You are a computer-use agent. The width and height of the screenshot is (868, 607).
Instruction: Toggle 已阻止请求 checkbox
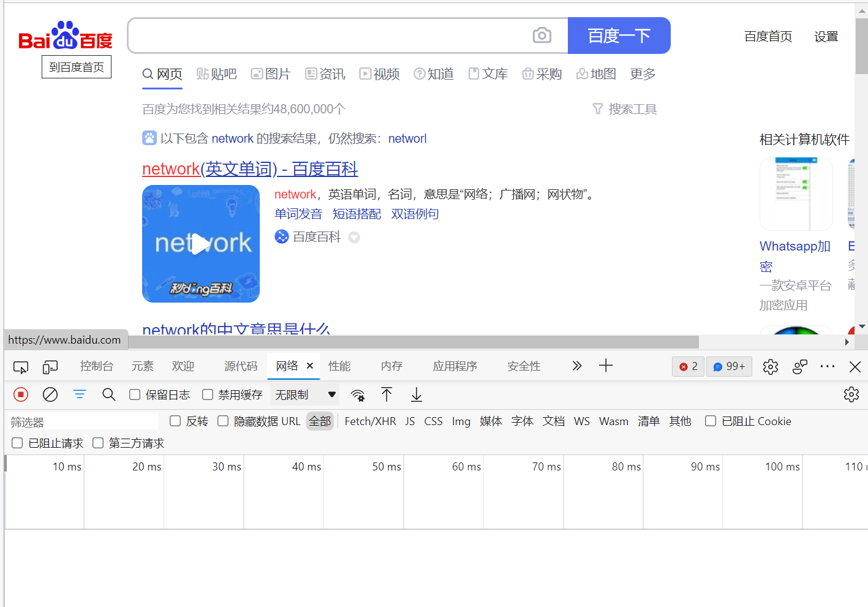(x=17, y=443)
